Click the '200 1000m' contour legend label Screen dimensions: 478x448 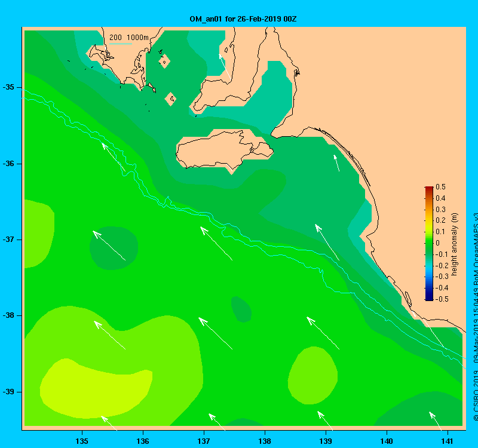[x=128, y=38]
